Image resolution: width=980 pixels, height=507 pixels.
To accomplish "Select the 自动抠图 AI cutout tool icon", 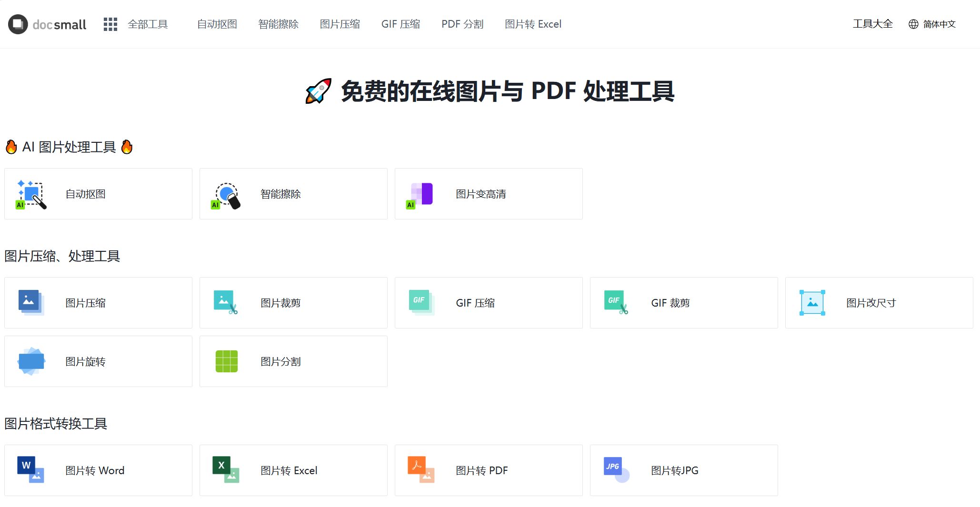I will coord(31,193).
